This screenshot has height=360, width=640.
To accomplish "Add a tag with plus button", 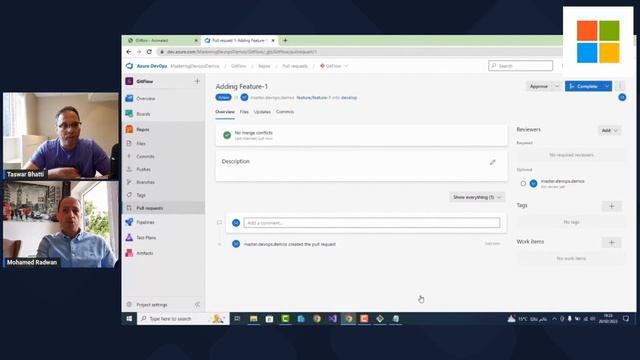I will (x=611, y=206).
